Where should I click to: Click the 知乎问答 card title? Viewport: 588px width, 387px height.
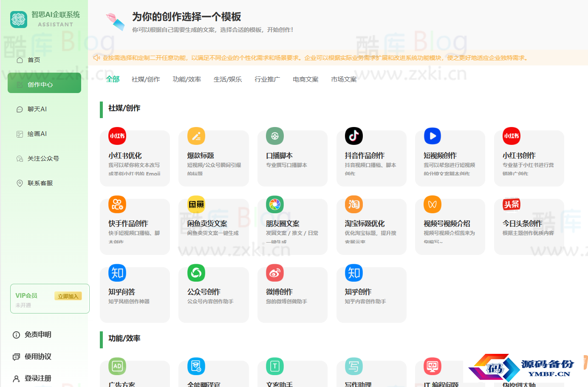[122, 292]
